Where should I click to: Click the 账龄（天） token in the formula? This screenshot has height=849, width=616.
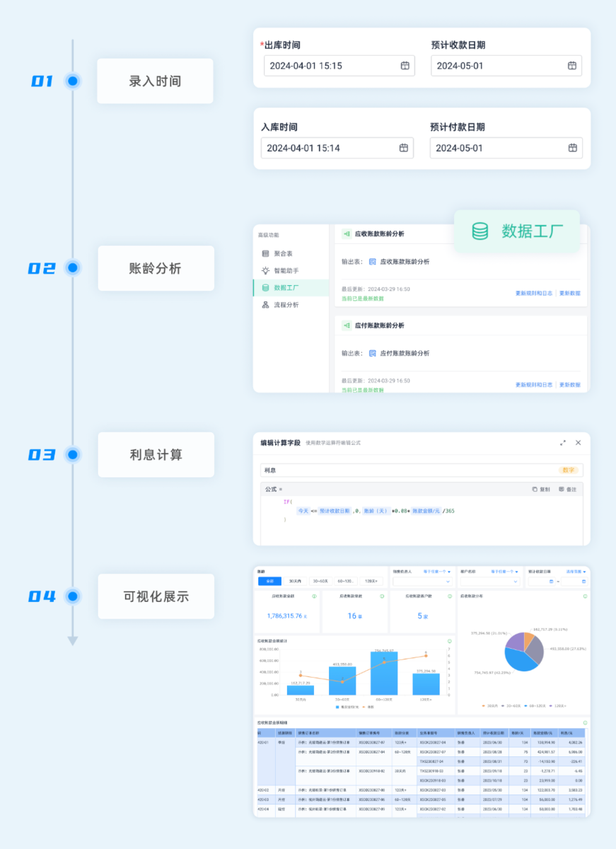[x=376, y=510]
